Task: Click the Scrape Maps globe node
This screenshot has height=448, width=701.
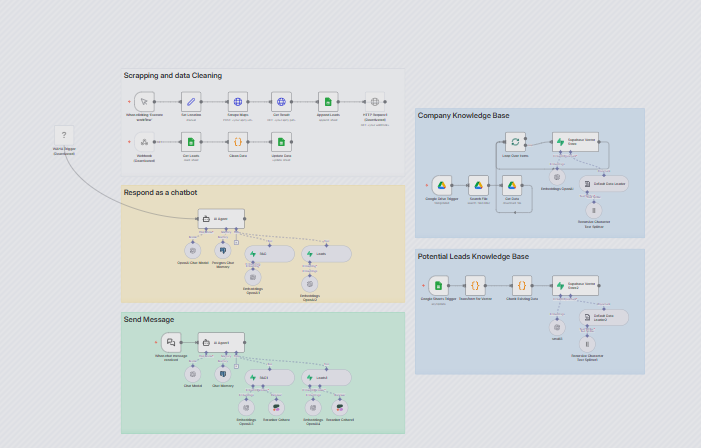Action: 237,102
